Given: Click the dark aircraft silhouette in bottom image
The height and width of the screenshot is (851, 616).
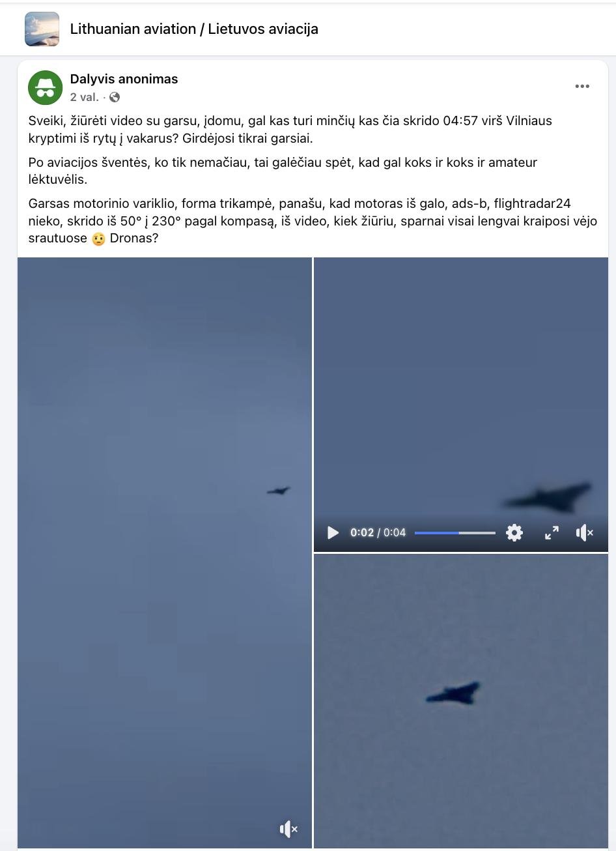Looking at the screenshot, I should coord(453,693).
